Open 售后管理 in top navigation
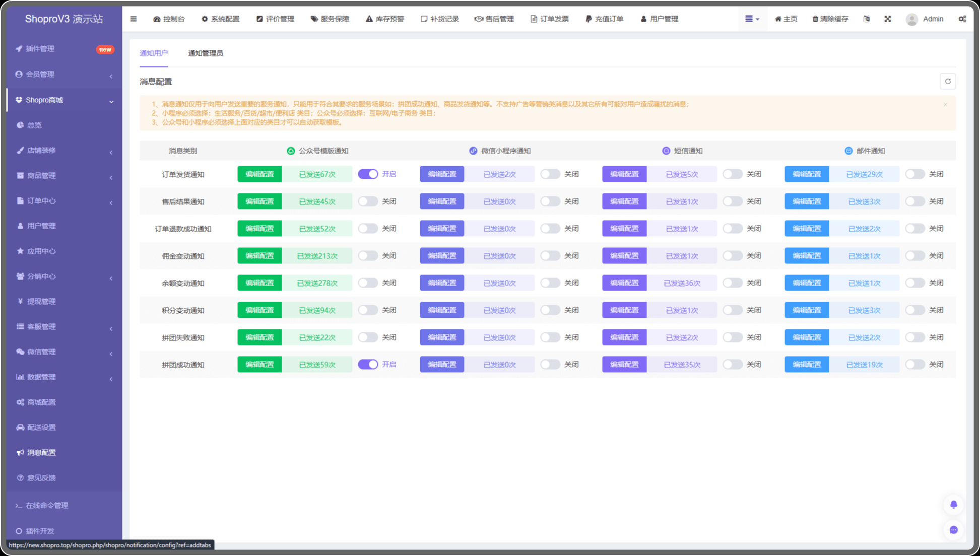980x556 pixels. [494, 19]
